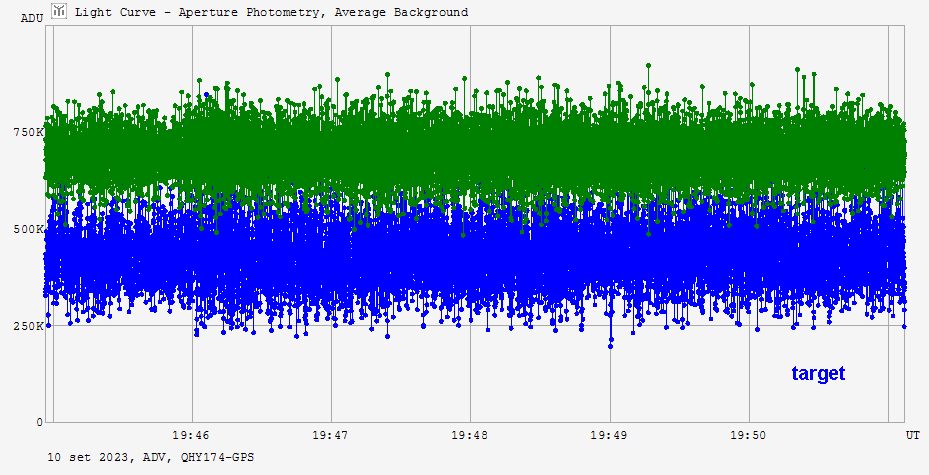Click the 750K ADU axis label
The height and width of the screenshot is (475, 929).
28,132
